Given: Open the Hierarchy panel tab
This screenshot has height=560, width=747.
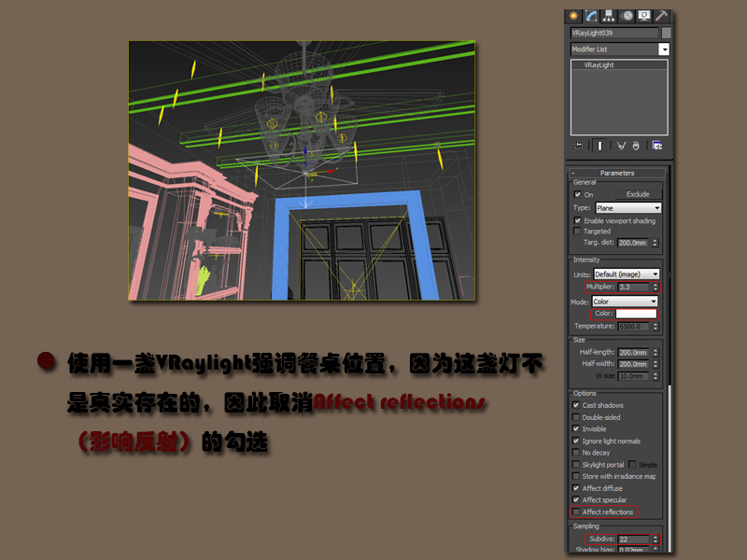Looking at the screenshot, I should pos(609,16).
